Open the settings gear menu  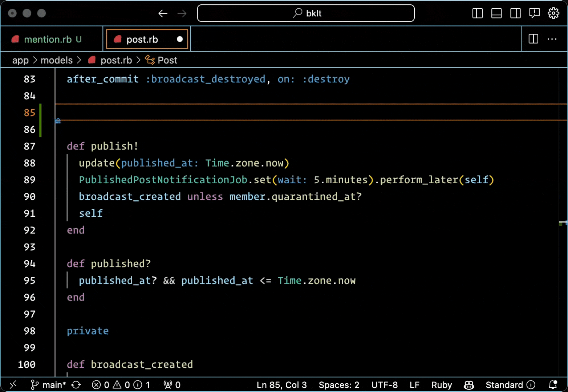click(553, 13)
